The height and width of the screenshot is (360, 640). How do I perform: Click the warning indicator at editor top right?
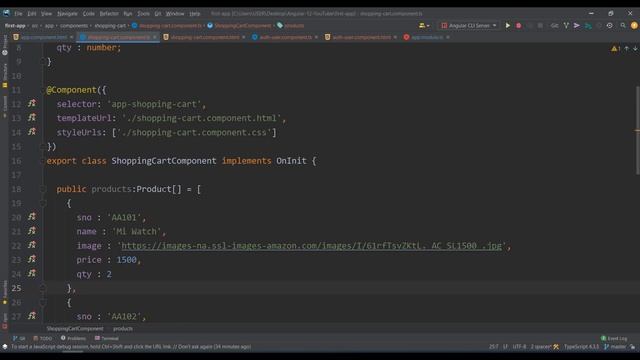point(615,49)
